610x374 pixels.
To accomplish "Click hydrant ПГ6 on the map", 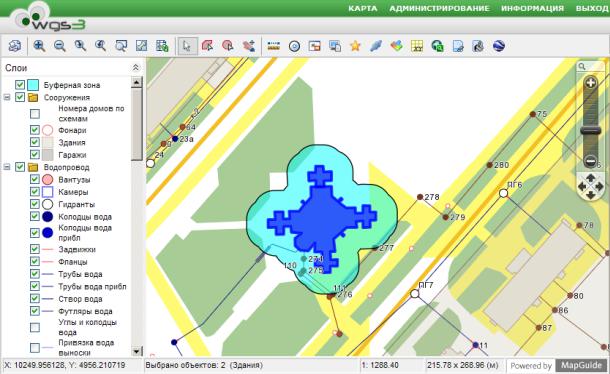I will coord(503,193).
